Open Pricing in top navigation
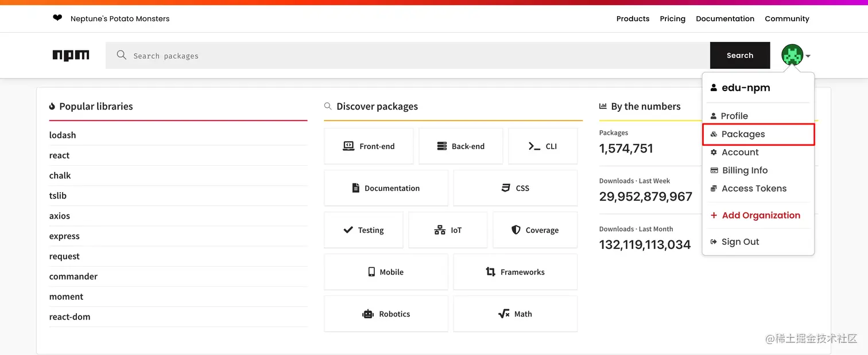The height and width of the screenshot is (355, 868). (x=672, y=18)
